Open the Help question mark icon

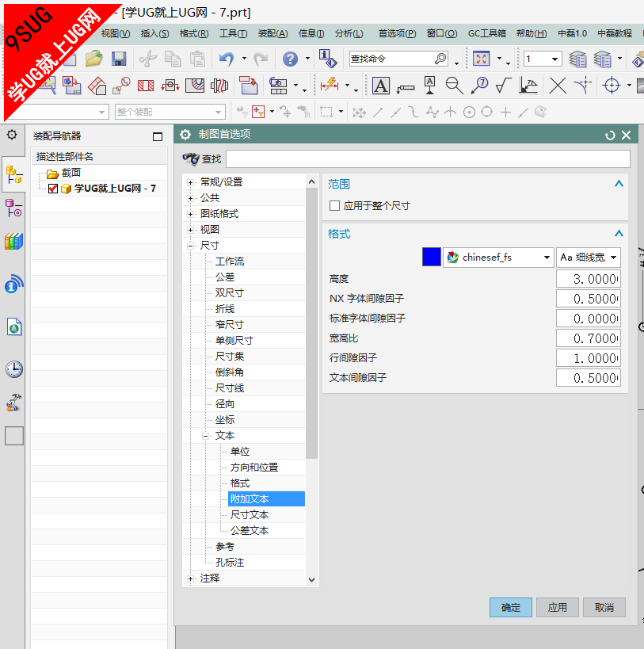tap(290, 59)
